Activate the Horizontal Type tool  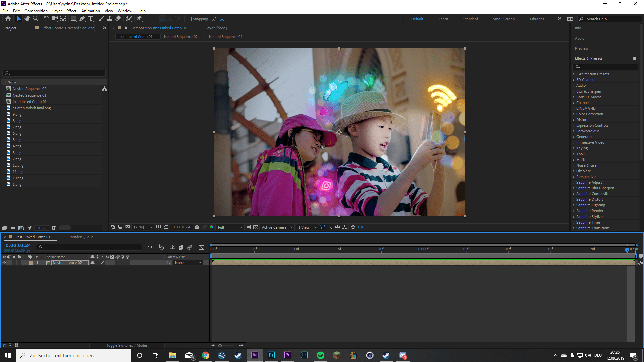coord(91,19)
